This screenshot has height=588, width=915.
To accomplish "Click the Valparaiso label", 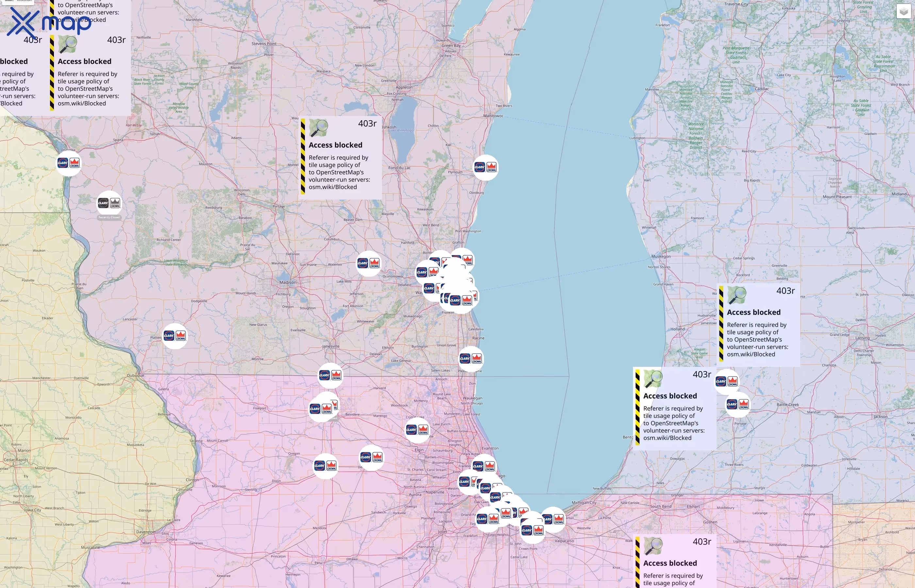I will click(564, 541).
